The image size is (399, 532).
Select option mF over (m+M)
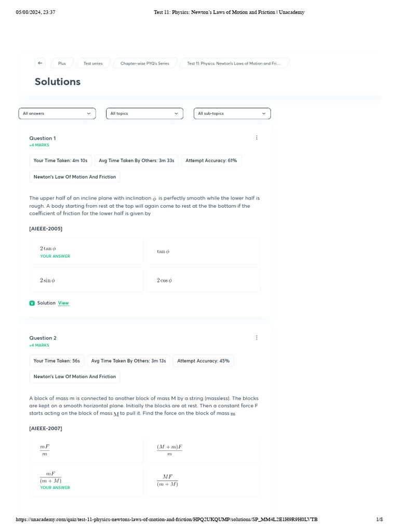[86, 480]
